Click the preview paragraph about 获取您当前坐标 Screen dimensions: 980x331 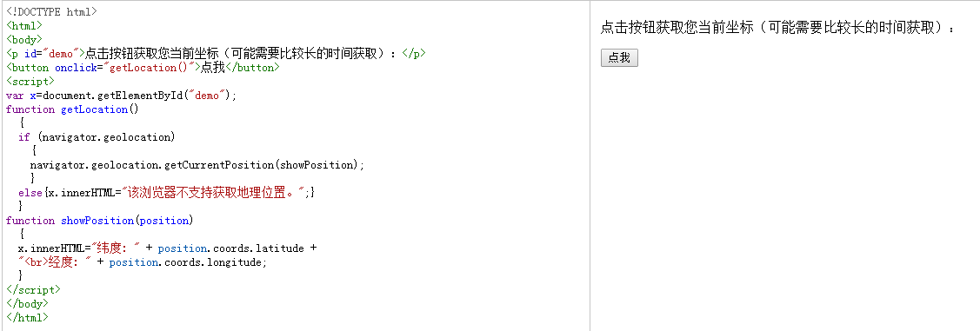778,28
